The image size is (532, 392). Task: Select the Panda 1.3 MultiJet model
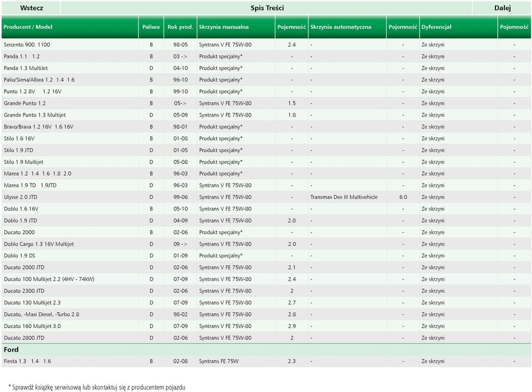coord(26,68)
